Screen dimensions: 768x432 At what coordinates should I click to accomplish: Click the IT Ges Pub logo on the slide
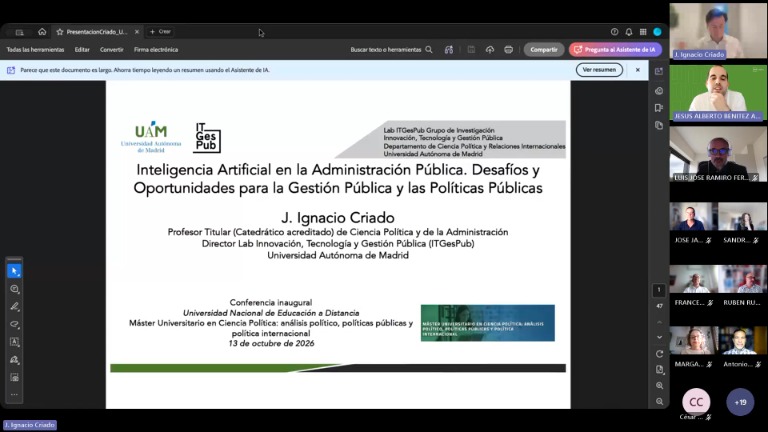tap(207, 138)
